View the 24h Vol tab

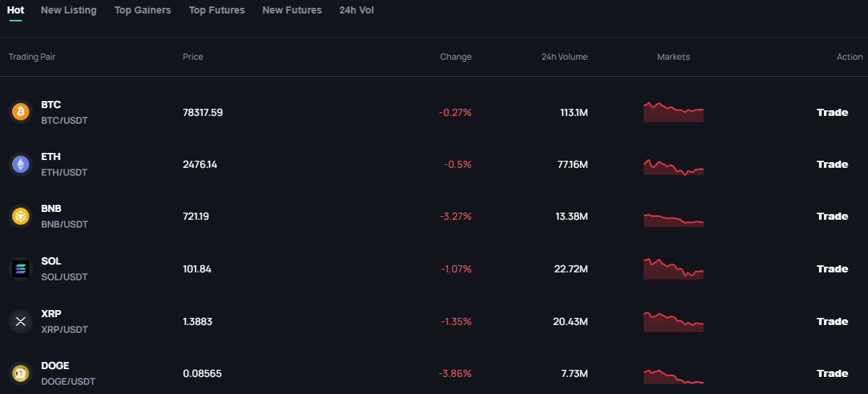click(x=356, y=10)
